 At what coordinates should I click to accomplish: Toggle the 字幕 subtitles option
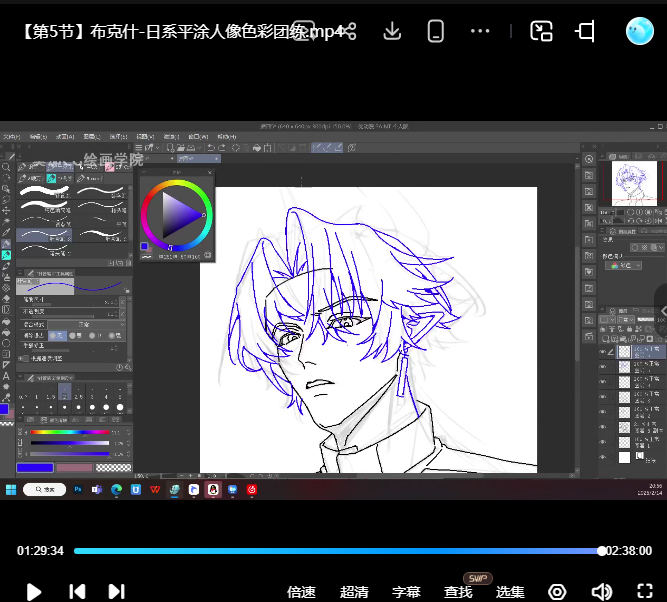(406, 592)
